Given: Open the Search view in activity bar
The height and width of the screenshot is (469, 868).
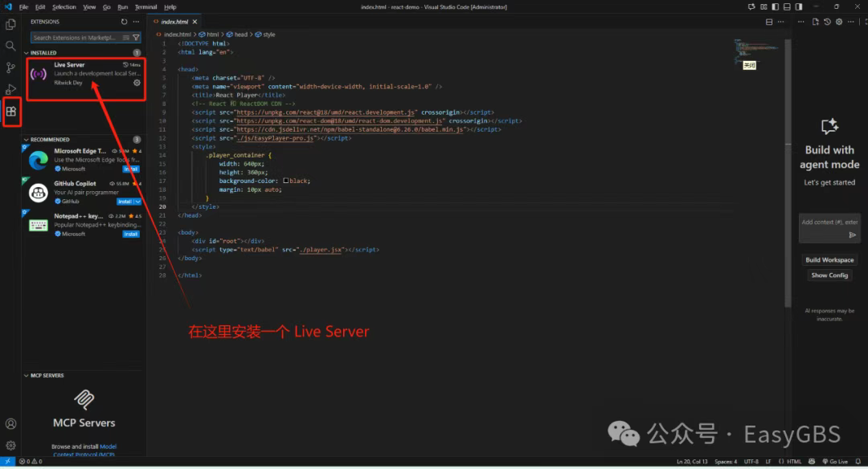Looking at the screenshot, I should click(x=10, y=46).
